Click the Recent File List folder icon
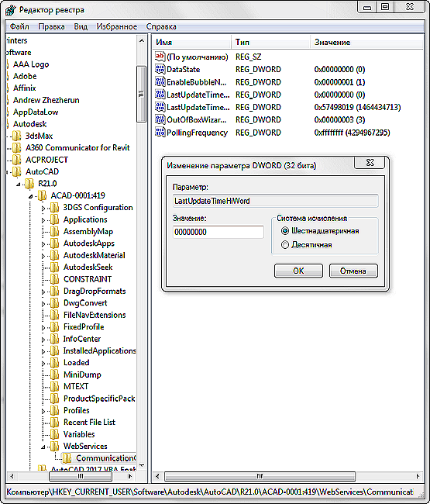430x504 pixels. 54,422
